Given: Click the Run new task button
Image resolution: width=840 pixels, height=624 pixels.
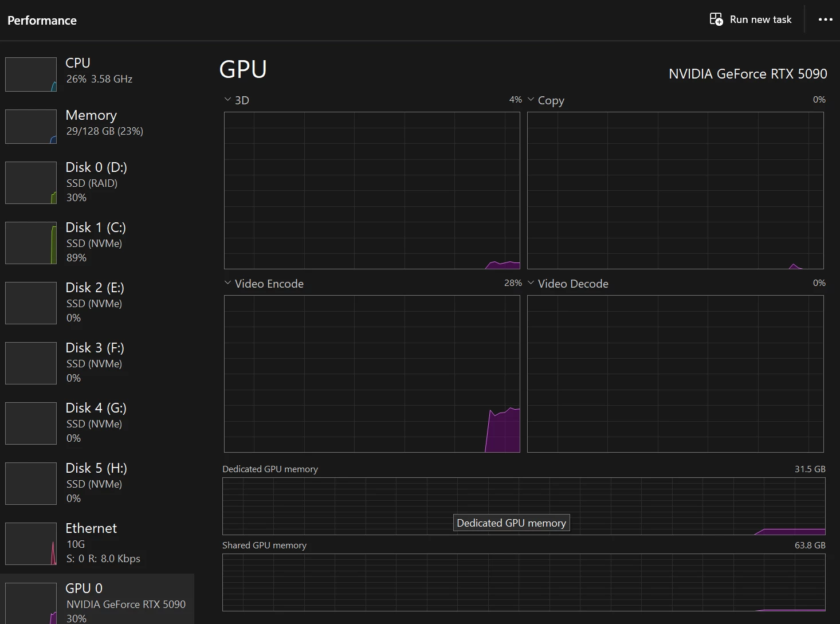Looking at the screenshot, I should [750, 19].
